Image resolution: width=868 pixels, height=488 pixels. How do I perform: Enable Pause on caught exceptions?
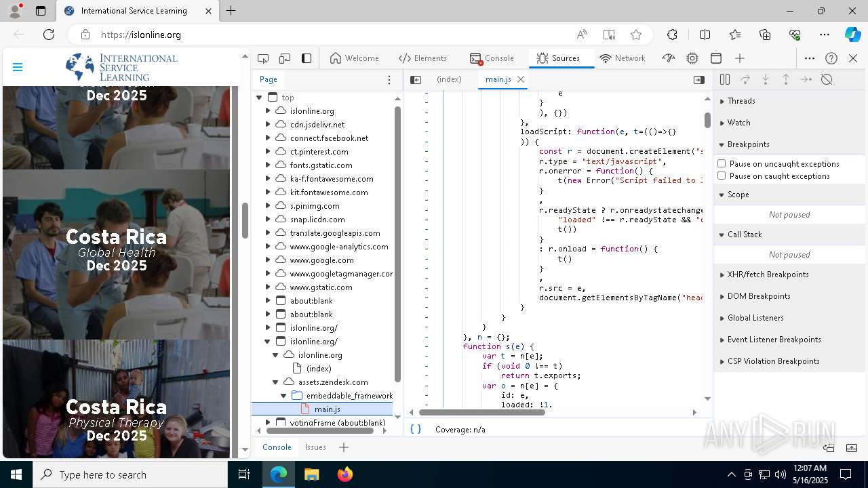point(722,176)
